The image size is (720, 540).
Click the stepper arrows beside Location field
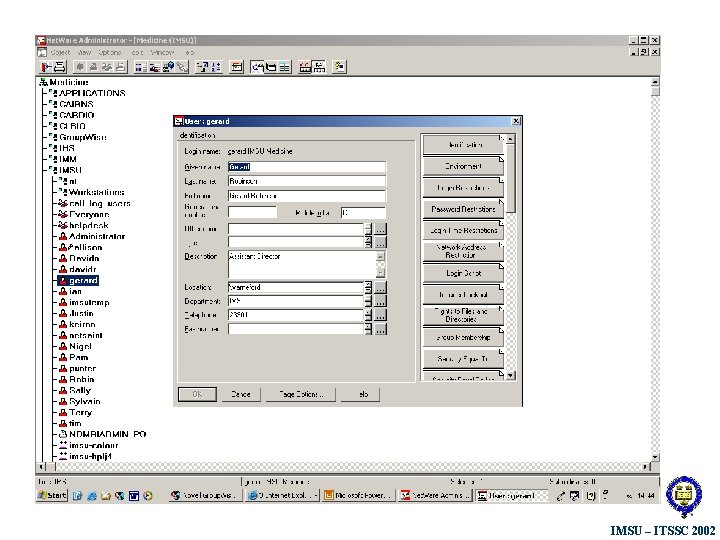tap(368, 288)
